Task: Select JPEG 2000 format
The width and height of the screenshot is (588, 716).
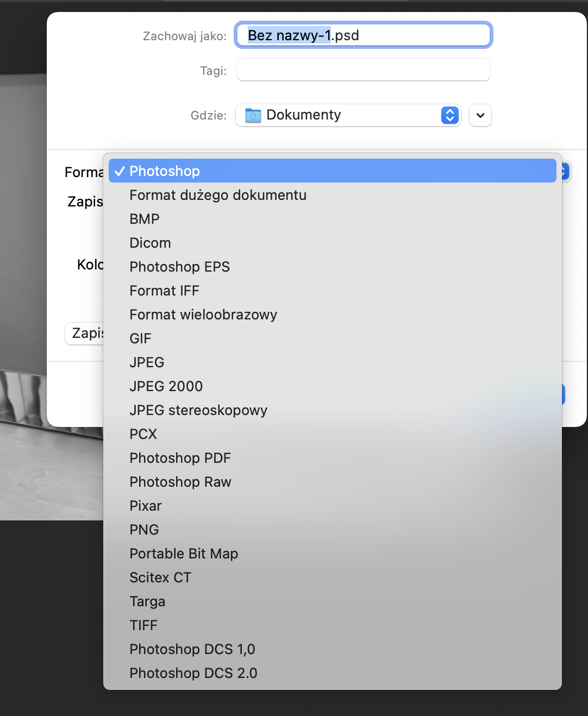Action: click(166, 386)
